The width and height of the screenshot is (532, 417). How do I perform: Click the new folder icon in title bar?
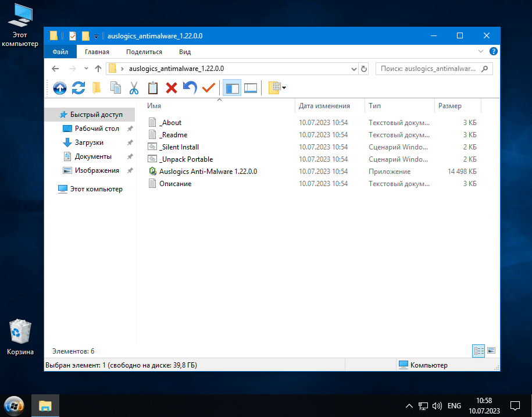(85, 36)
